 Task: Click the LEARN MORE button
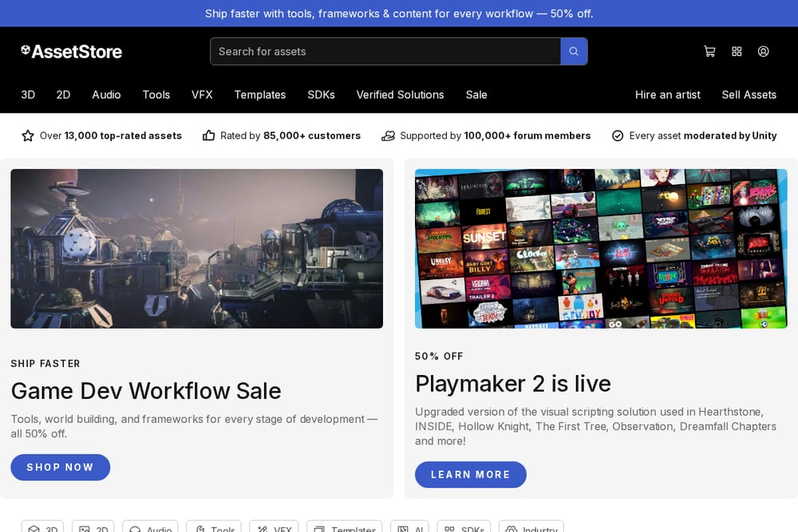click(470, 475)
